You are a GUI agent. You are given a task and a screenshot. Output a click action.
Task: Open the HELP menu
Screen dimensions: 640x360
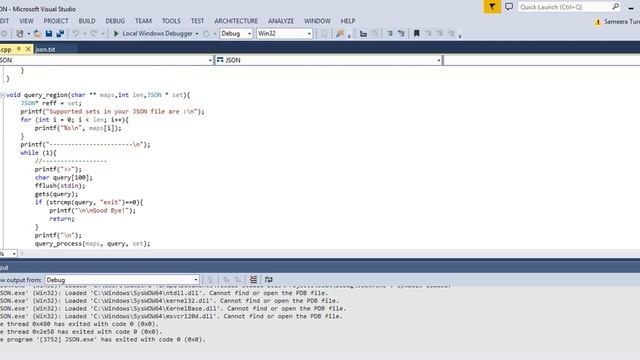tap(348, 21)
